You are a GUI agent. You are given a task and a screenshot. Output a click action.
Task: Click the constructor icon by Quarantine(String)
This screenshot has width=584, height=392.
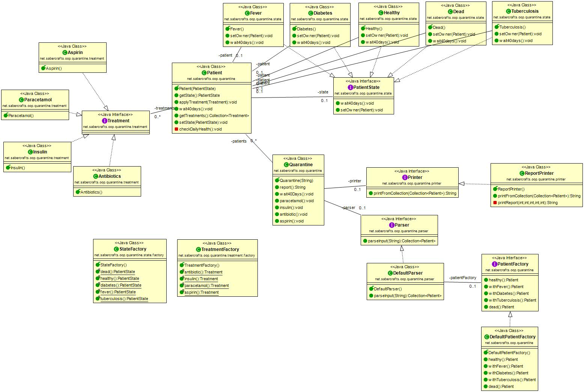[277, 180]
